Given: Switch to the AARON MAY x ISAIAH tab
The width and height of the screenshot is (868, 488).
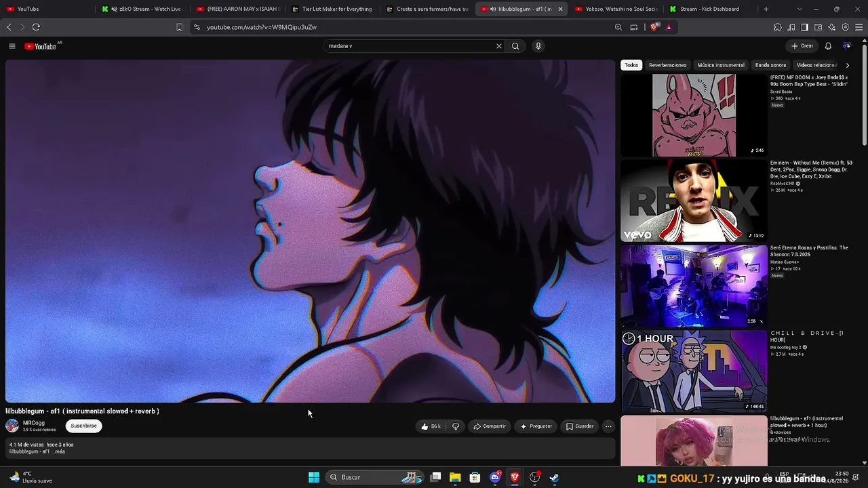Looking at the screenshot, I should click(238, 9).
